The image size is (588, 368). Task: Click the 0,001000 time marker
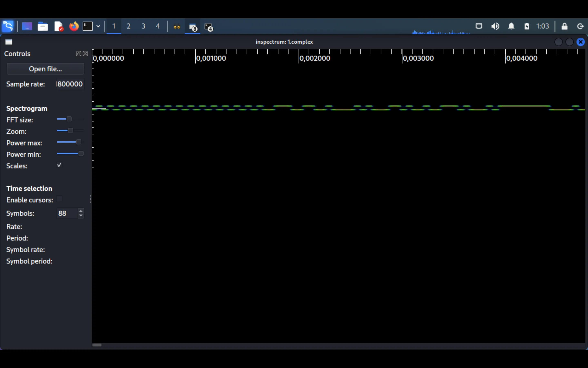(x=211, y=58)
